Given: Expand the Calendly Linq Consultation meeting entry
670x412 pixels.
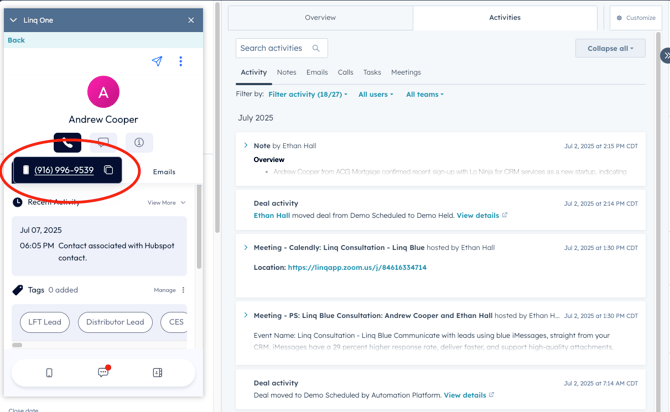Looking at the screenshot, I should [x=246, y=247].
